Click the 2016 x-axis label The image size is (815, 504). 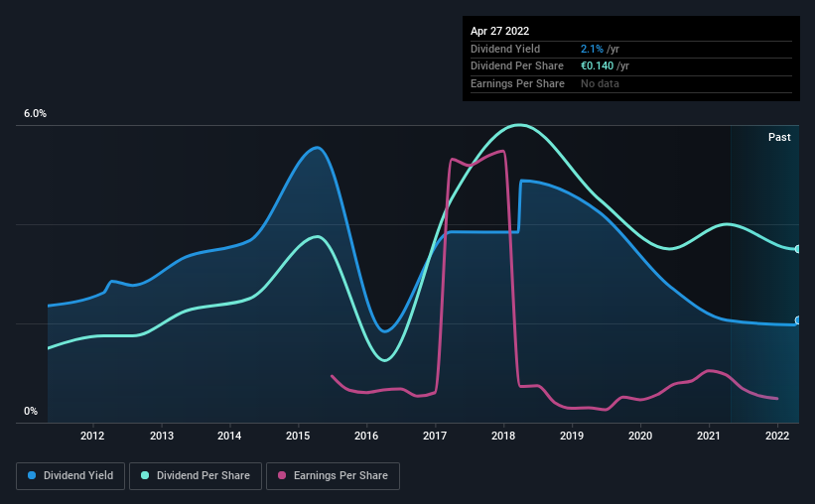[366, 436]
